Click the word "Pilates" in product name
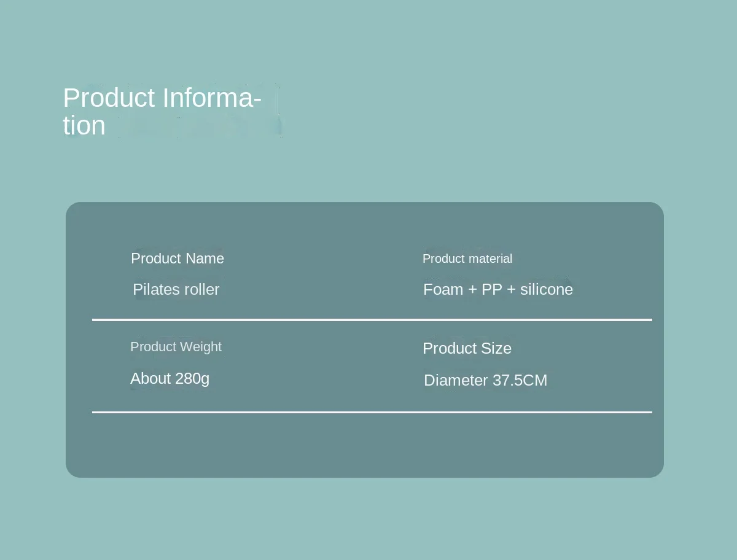The height and width of the screenshot is (560, 737). pos(154,289)
